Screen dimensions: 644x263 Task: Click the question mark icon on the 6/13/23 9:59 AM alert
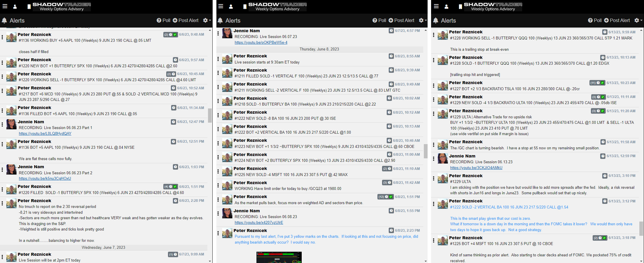coord(605,32)
